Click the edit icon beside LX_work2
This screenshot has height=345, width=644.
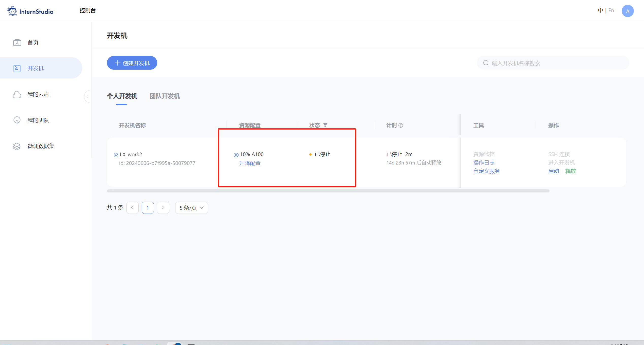point(116,155)
